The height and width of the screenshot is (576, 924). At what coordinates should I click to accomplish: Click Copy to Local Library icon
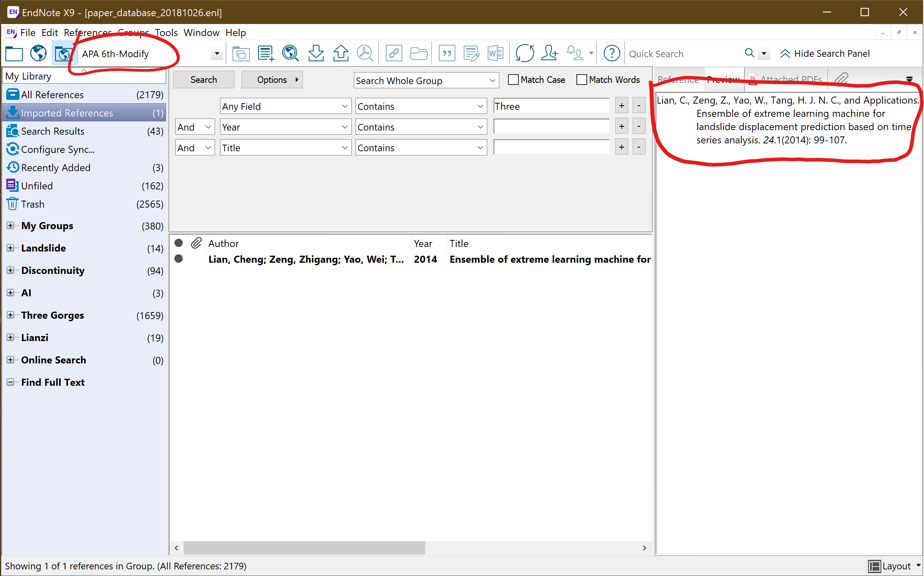click(x=241, y=54)
